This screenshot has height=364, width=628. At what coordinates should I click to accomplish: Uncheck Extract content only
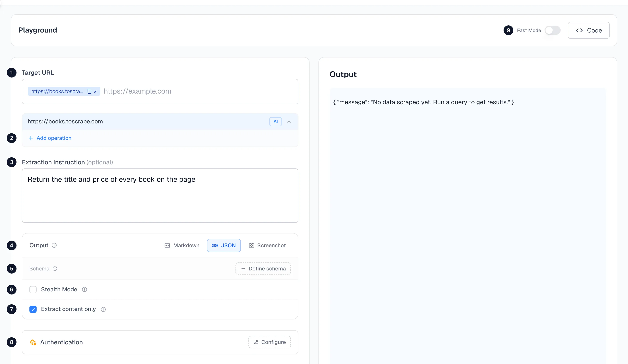(33, 309)
